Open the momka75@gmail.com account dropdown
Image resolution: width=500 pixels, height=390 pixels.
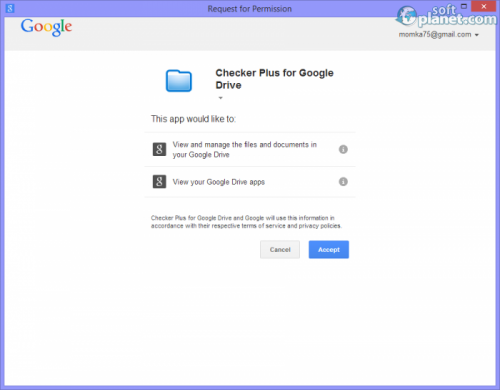click(x=439, y=35)
